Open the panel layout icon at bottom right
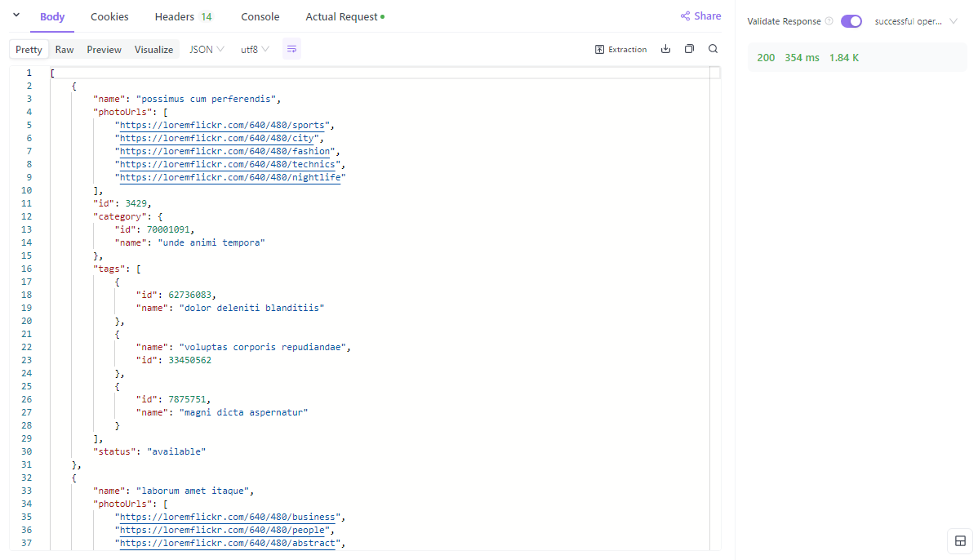 (960, 540)
